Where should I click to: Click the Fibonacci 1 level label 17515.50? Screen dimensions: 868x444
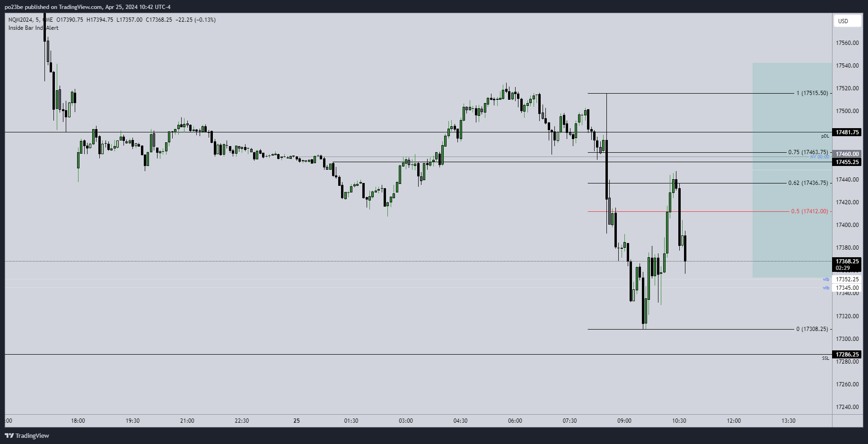tap(812, 93)
